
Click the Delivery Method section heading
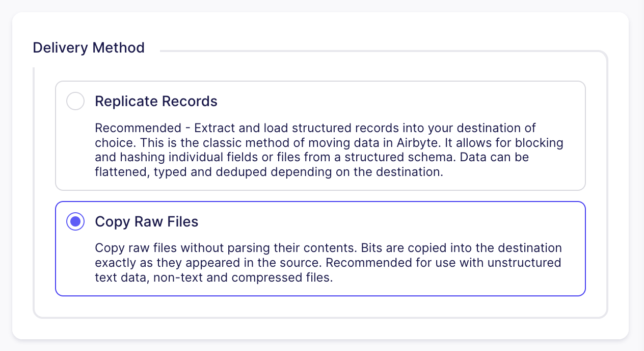88,47
